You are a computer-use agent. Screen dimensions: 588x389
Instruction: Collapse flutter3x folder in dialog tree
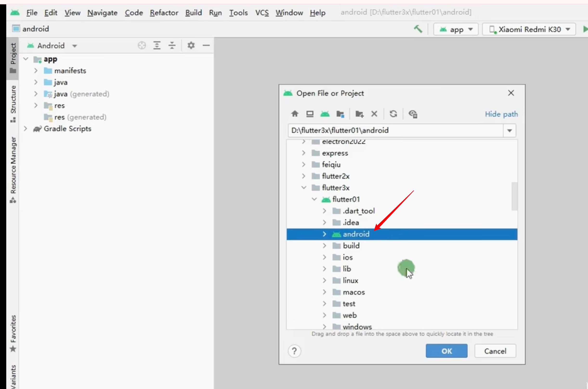click(304, 188)
